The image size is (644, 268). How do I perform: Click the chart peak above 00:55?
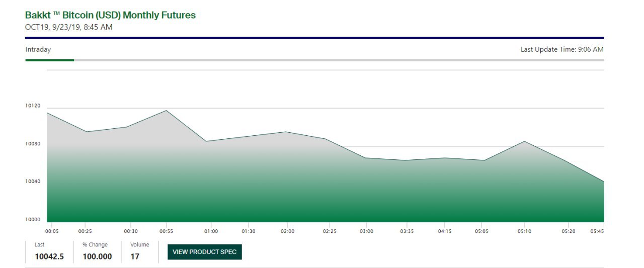click(x=167, y=110)
